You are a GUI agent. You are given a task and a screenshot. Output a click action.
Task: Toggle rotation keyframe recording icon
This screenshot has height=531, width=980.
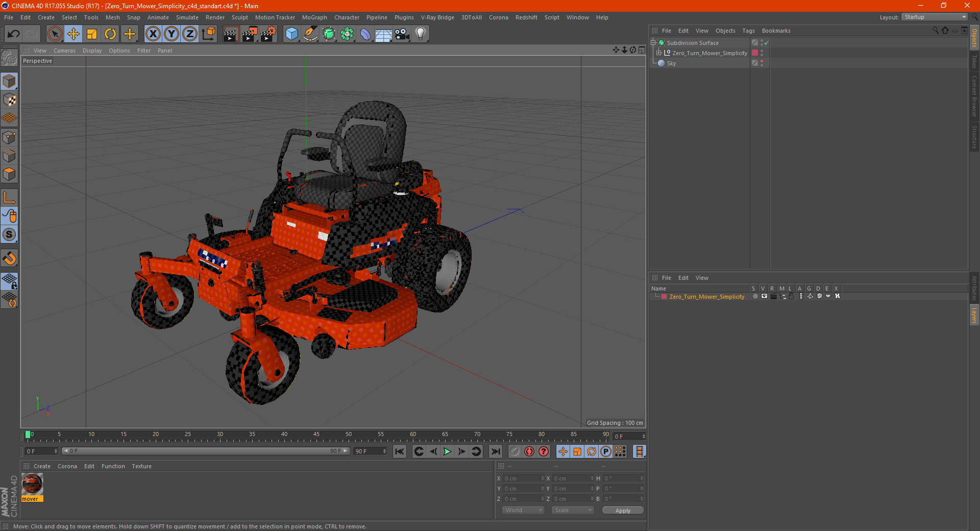[x=592, y=451]
